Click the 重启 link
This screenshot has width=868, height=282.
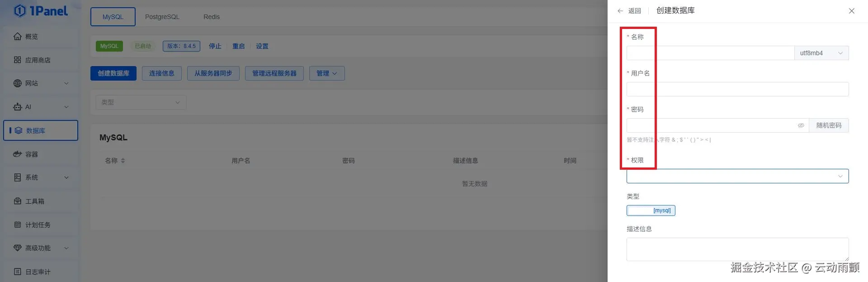239,46
